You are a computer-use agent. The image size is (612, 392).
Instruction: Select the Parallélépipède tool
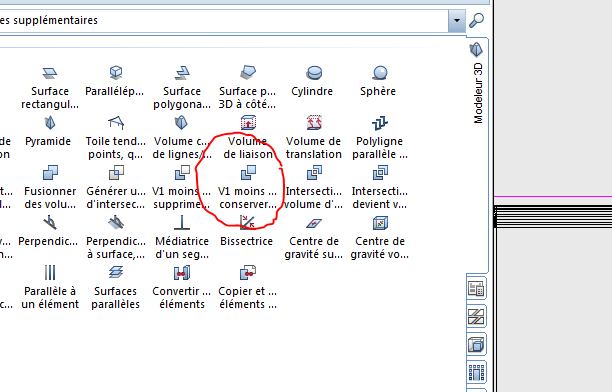pyautogui.click(x=115, y=81)
